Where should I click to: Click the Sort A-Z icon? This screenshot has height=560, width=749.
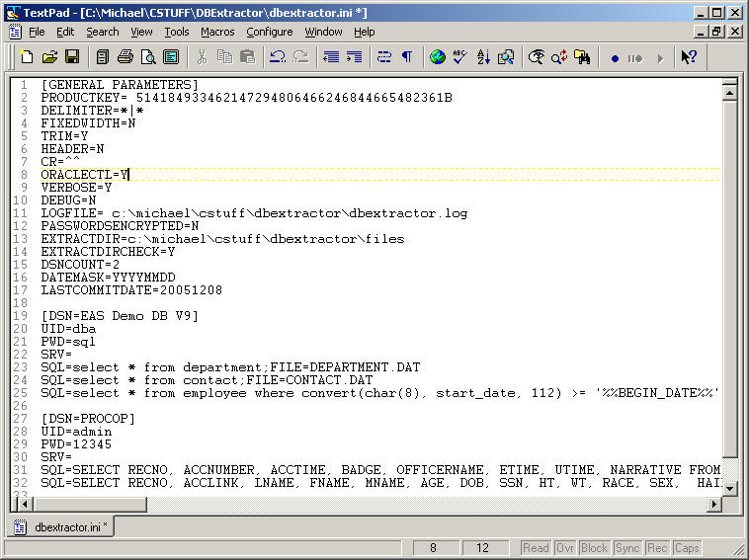tap(483, 57)
